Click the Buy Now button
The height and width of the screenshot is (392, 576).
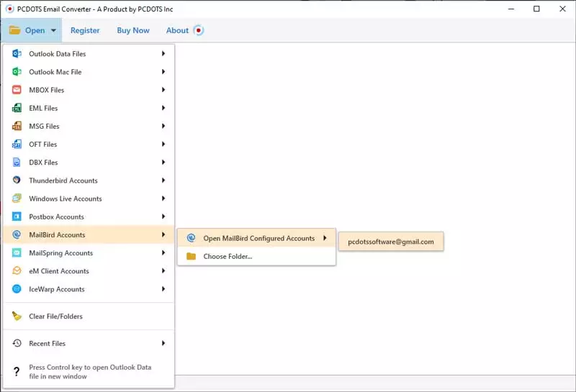click(x=133, y=30)
